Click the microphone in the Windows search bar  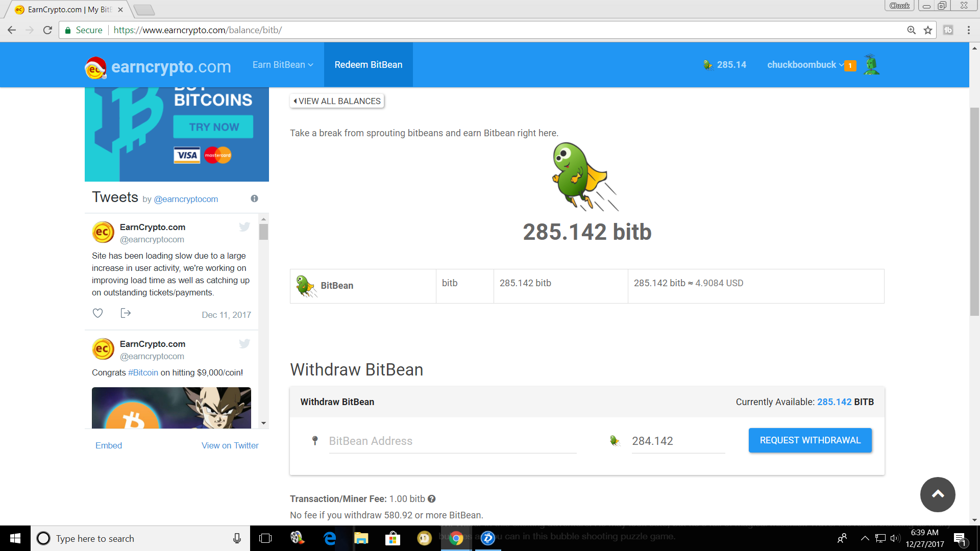[237, 538]
